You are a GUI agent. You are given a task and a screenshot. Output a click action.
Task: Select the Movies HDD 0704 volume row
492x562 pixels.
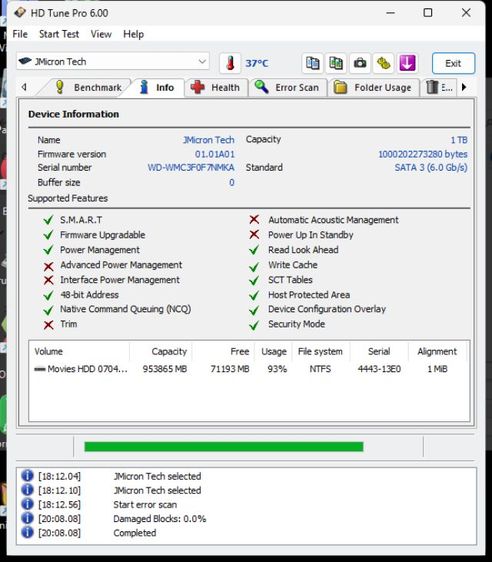(x=249, y=369)
